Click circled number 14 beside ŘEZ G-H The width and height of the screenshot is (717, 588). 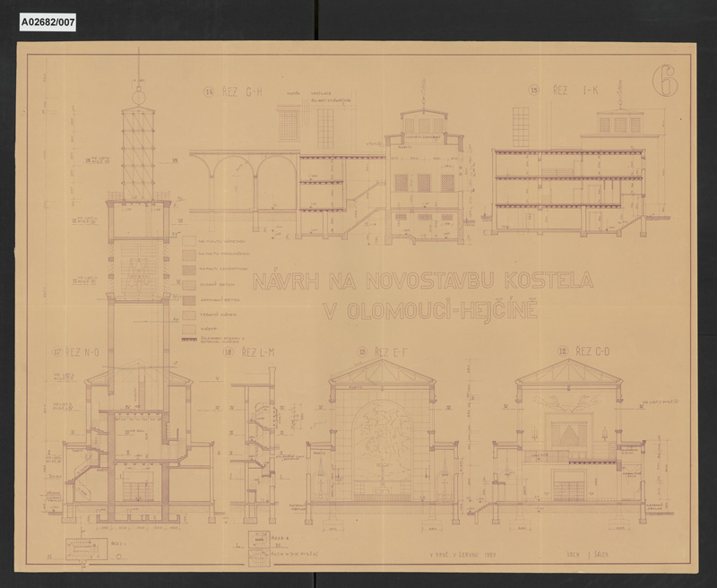point(209,92)
